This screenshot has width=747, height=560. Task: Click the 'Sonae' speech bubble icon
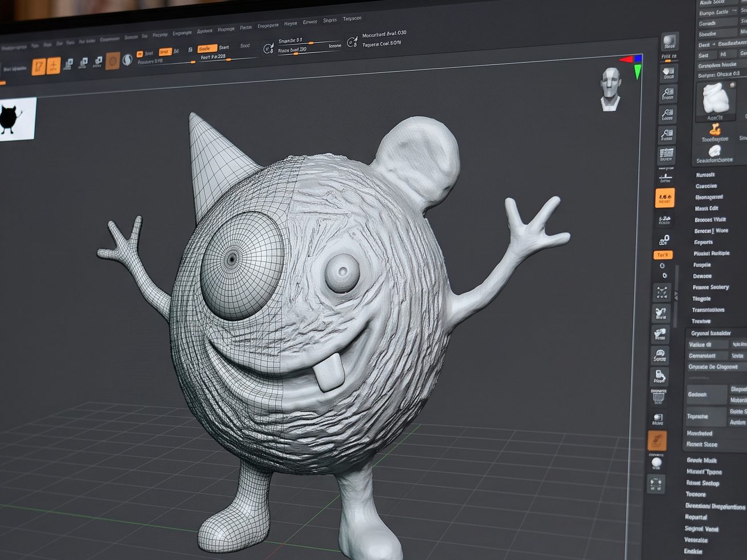(660, 355)
